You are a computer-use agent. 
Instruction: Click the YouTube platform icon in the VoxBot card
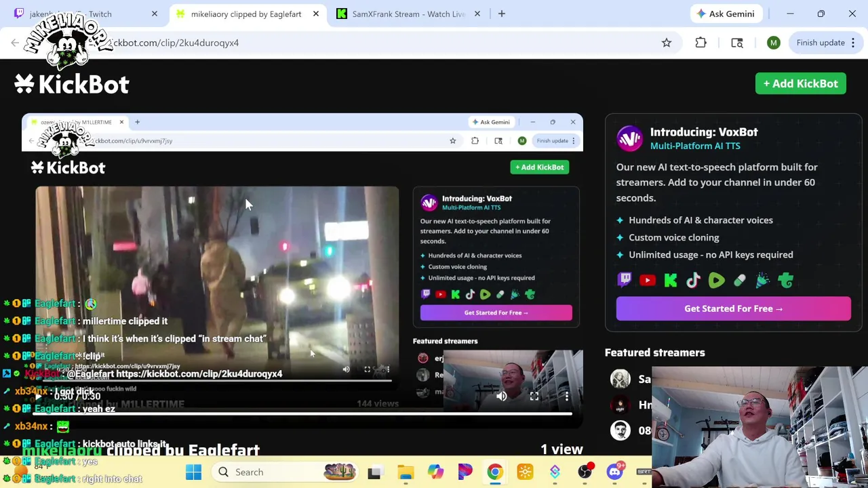[x=648, y=280]
